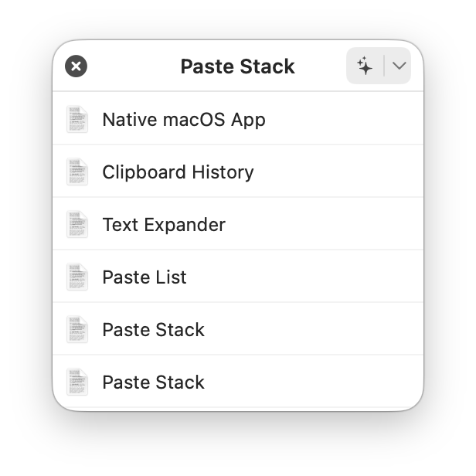
Task: Click the Text Expander document icon
Action: pos(77,225)
